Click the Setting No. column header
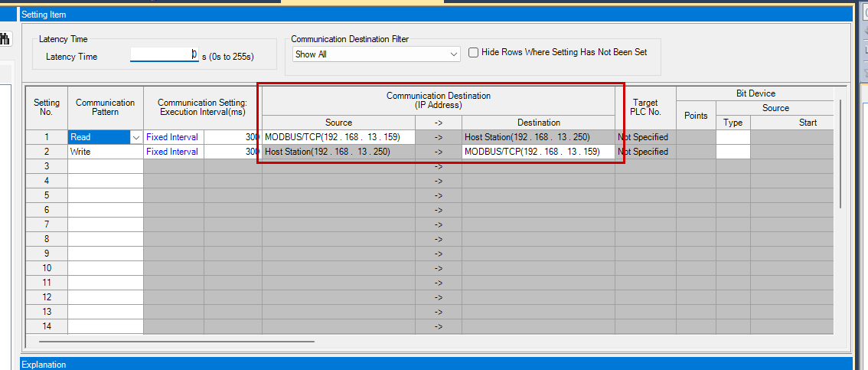Screen dimensions: 868x370 pos(47,107)
